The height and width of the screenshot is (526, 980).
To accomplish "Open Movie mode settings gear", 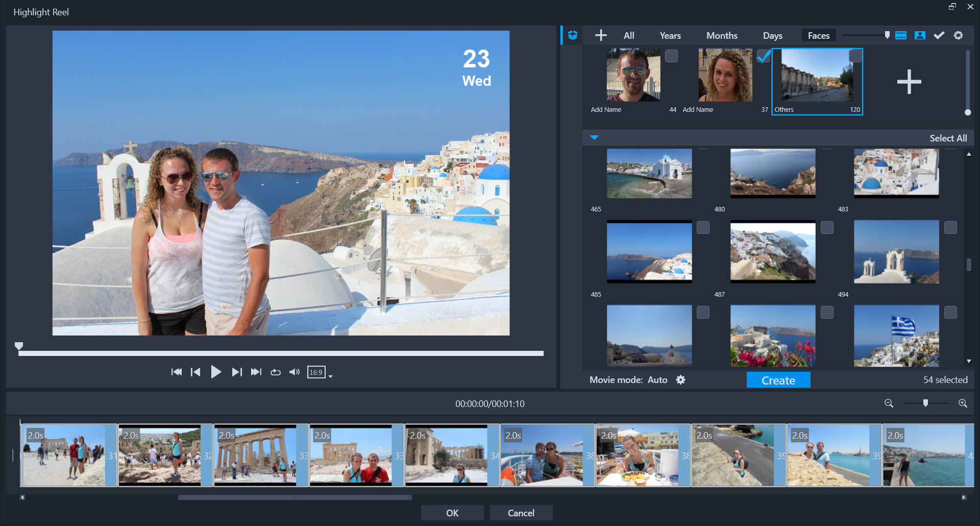I will click(680, 379).
